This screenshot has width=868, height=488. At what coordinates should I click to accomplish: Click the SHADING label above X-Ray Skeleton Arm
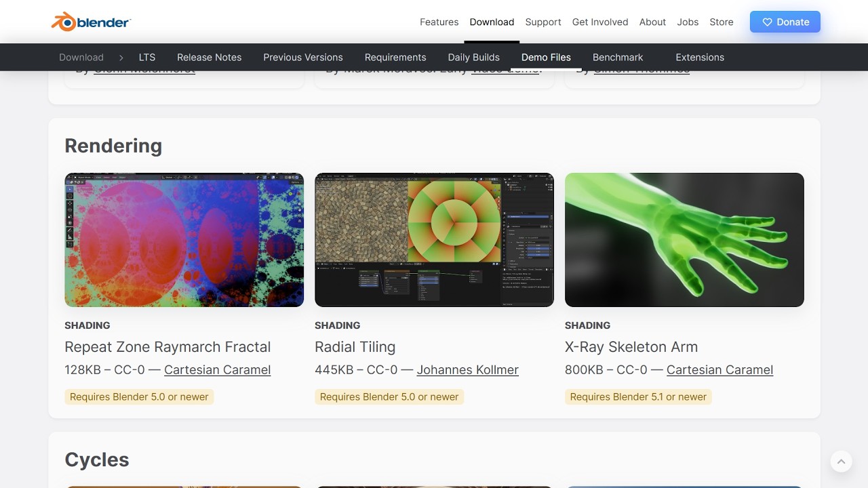588,325
